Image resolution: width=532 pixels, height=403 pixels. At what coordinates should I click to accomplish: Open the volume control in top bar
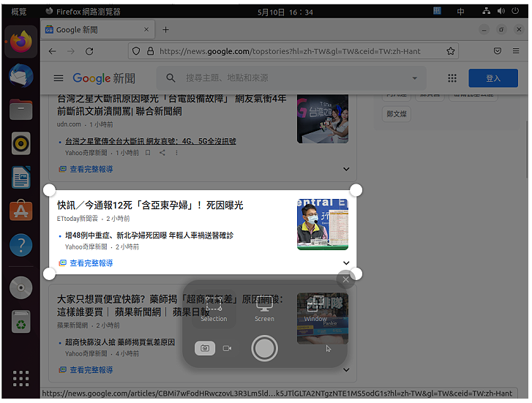point(501,11)
